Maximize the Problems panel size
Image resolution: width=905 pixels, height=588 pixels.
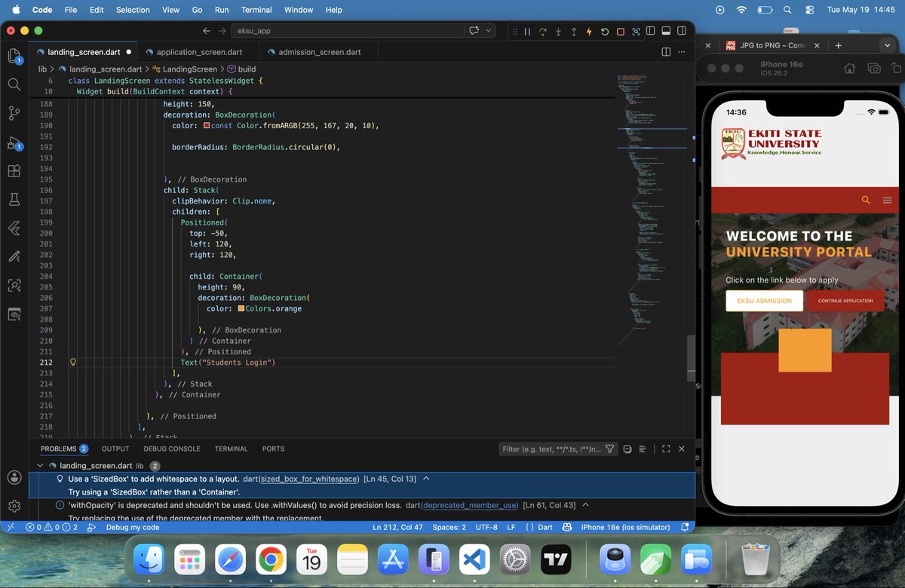pos(666,449)
